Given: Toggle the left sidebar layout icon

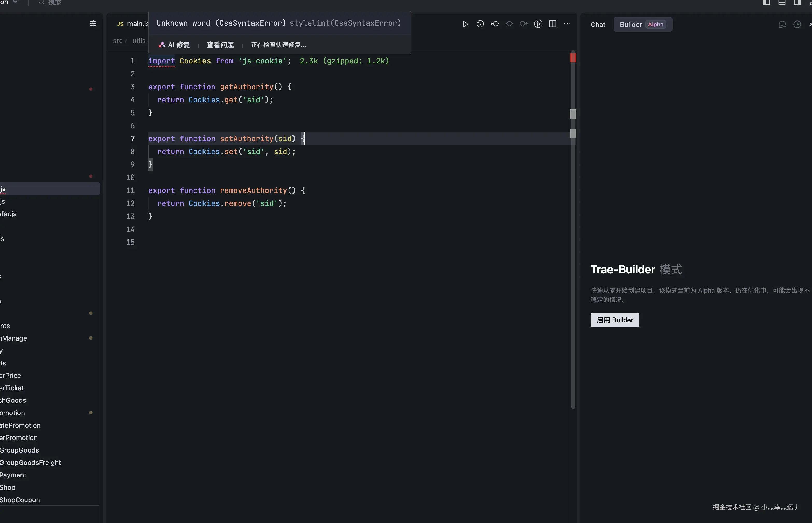Looking at the screenshot, I should tap(766, 3).
